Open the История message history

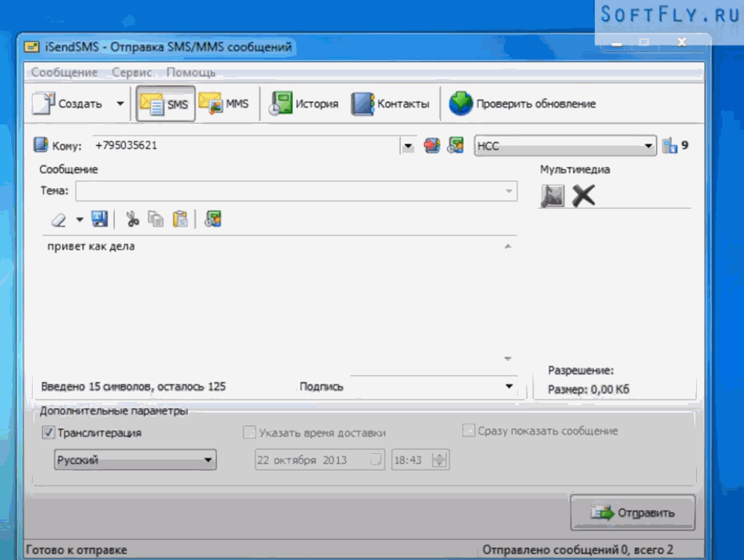click(303, 104)
